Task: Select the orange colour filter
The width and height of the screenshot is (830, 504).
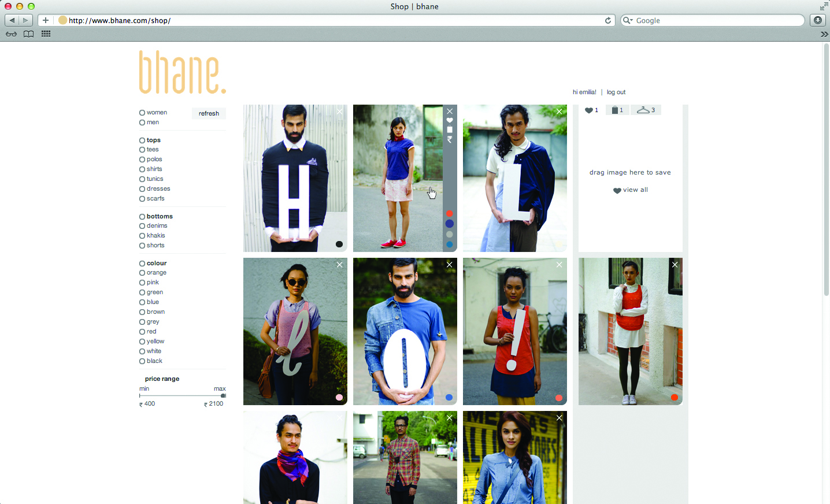Action: (142, 273)
